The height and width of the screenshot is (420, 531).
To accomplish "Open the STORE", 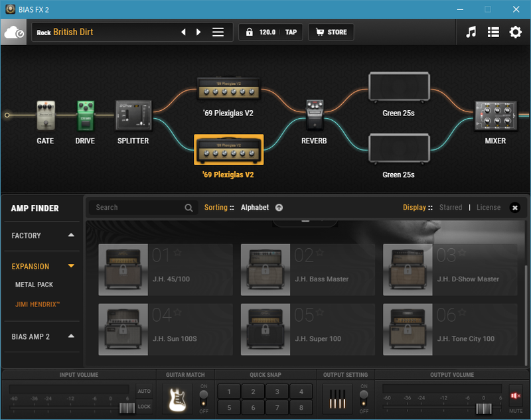I will point(331,32).
